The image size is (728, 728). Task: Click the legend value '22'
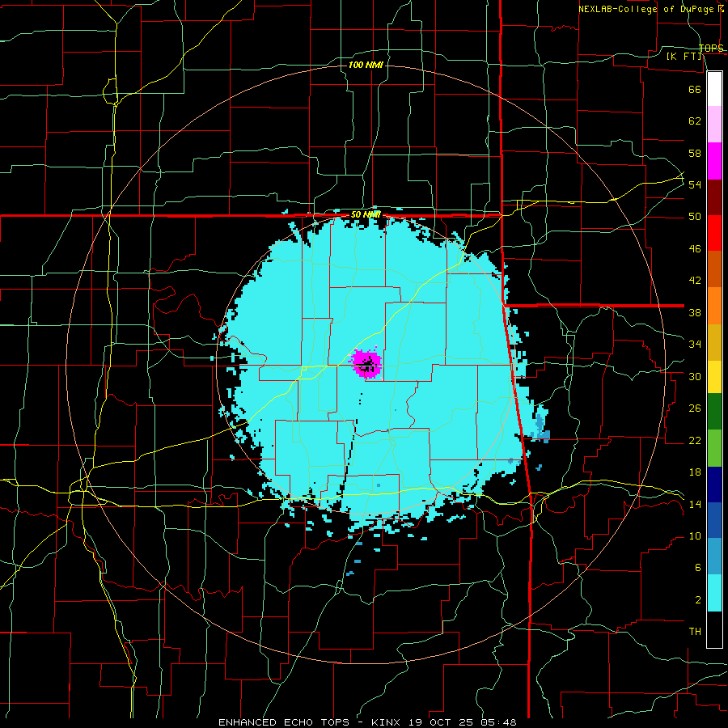(x=695, y=440)
